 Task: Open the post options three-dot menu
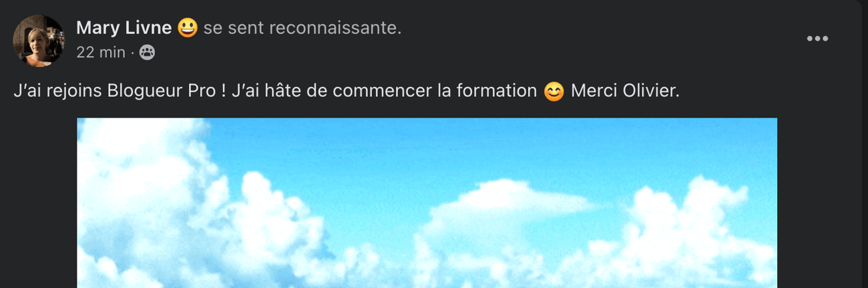click(817, 39)
